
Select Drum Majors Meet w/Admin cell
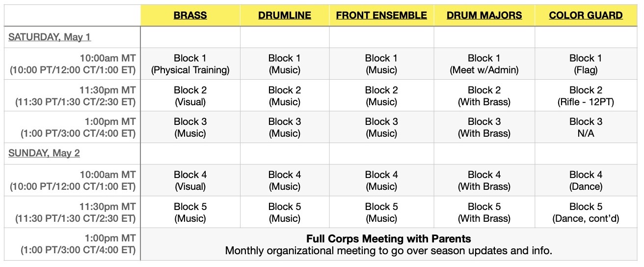[484, 64]
